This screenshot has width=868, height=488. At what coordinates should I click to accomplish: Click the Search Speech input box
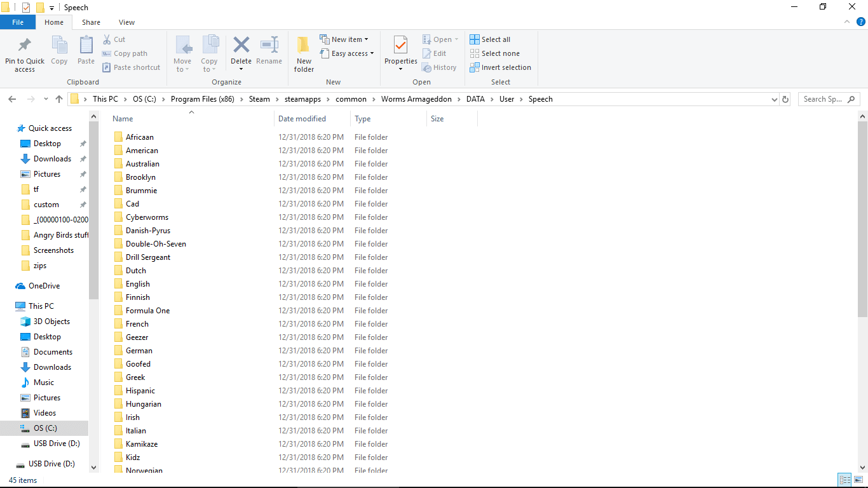coord(824,99)
